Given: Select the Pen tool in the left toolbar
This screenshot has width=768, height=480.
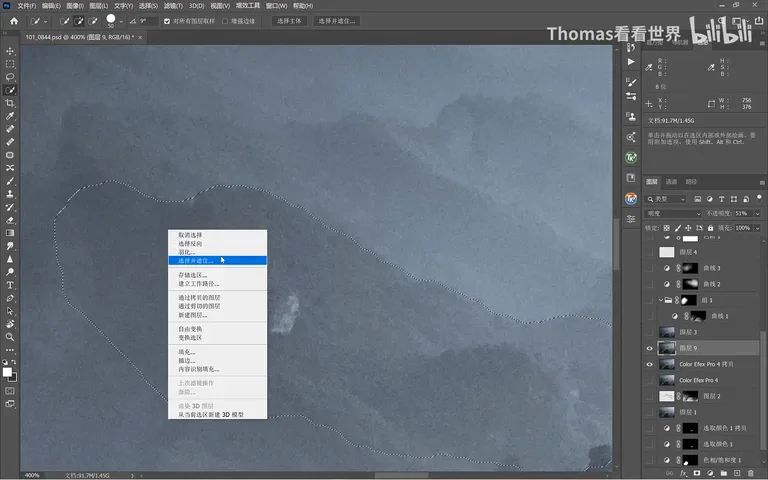Looking at the screenshot, I should [10, 298].
